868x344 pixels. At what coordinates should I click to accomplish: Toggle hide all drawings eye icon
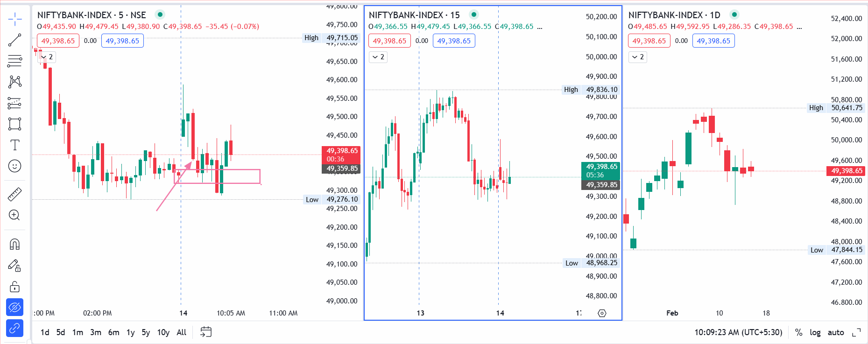tap(15, 308)
